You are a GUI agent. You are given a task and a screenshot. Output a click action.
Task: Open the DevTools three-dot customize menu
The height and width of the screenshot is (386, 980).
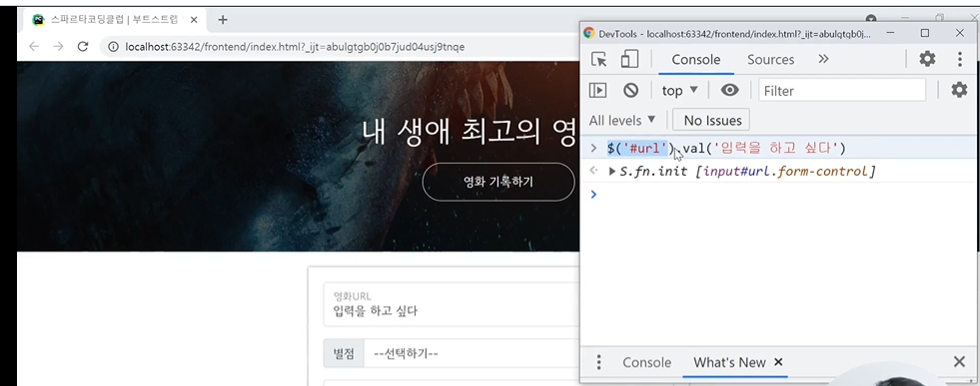tap(959, 59)
